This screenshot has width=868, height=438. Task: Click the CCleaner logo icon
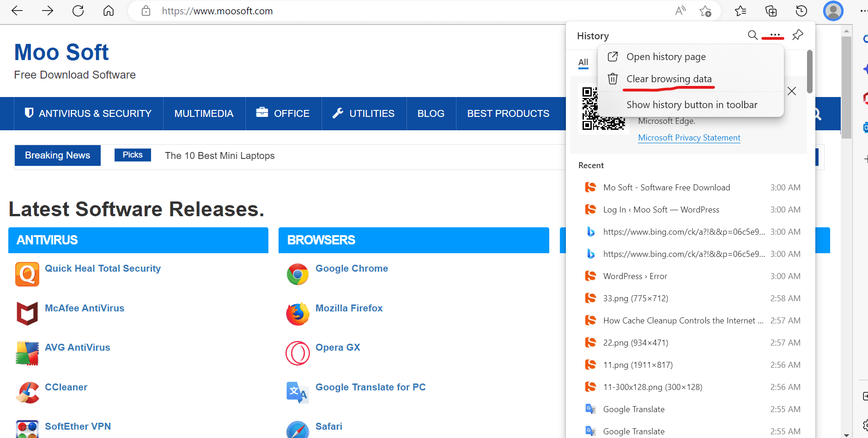[27, 393]
